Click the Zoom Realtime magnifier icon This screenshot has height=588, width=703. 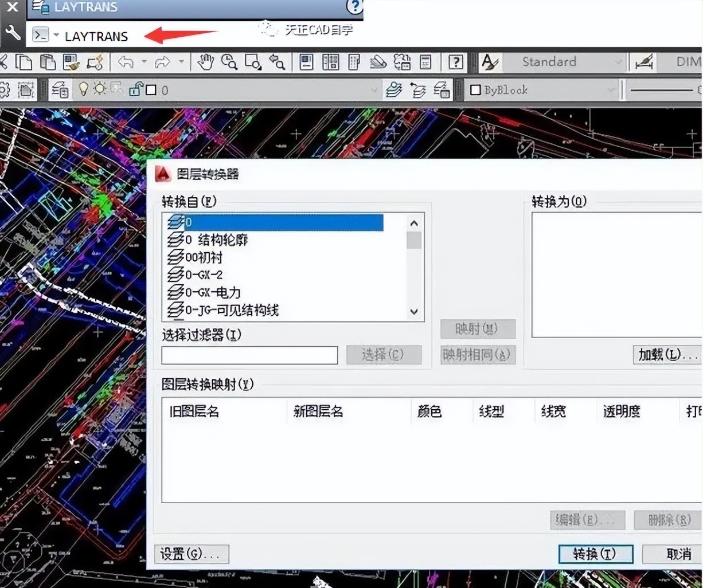pos(229,62)
